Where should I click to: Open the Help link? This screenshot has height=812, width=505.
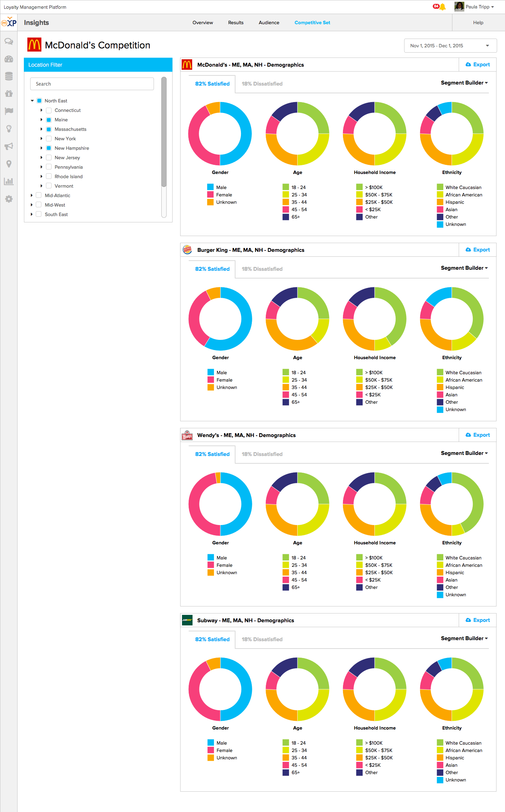click(x=478, y=22)
